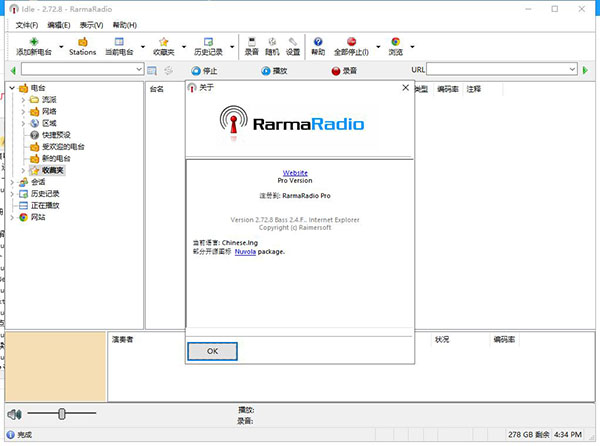600x446 pixels.
Task: Open the URL combo box dropdown
Action: click(x=572, y=69)
